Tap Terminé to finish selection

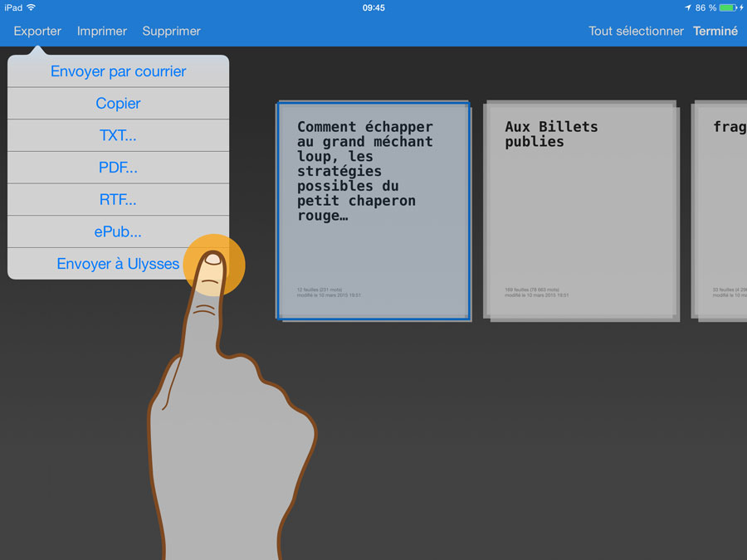click(715, 31)
